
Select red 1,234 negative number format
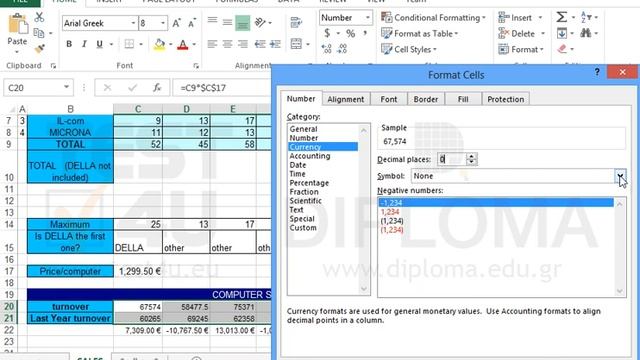pyautogui.click(x=390, y=212)
